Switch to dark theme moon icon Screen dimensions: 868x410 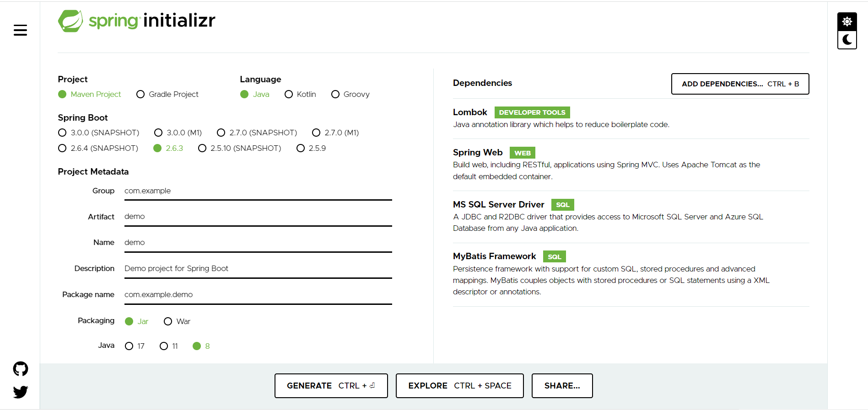[x=847, y=40]
